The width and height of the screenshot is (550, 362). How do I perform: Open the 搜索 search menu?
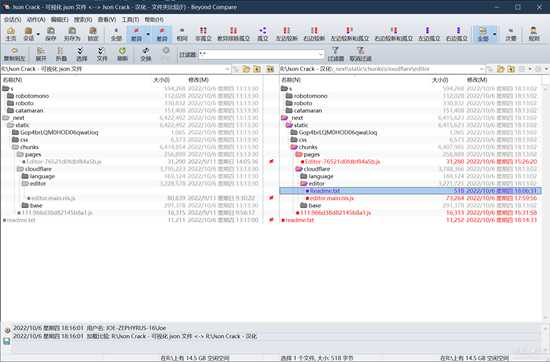pyautogui.click(x=83, y=20)
